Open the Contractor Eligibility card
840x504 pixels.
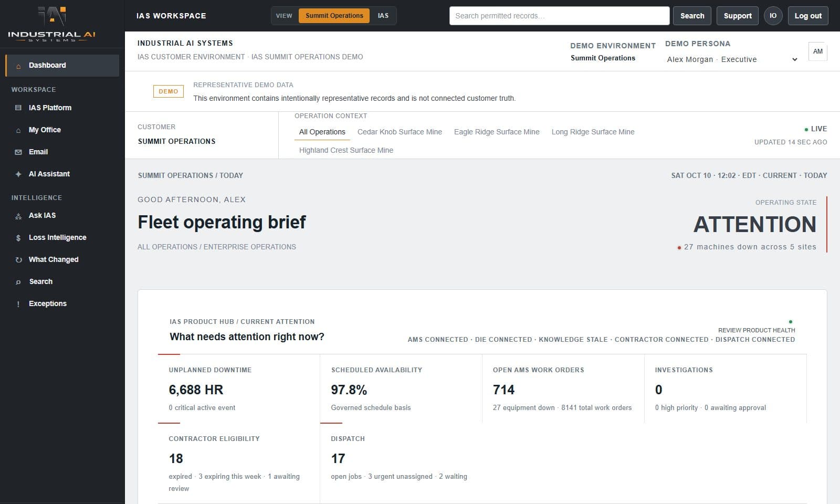point(239,463)
